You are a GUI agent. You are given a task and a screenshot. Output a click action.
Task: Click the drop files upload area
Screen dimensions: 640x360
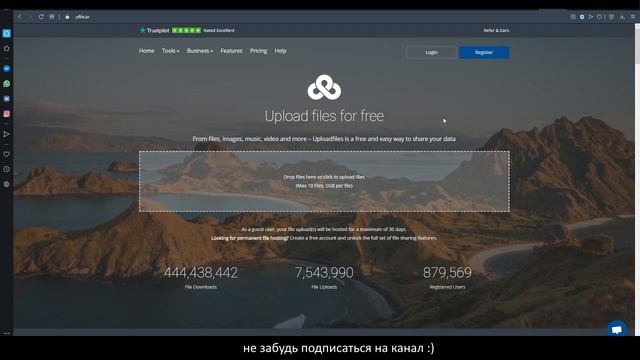[324, 181]
